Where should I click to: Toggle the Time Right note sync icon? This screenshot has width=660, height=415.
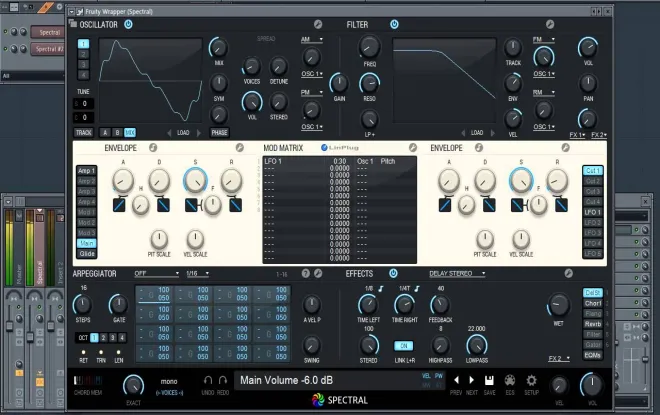click(417, 288)
